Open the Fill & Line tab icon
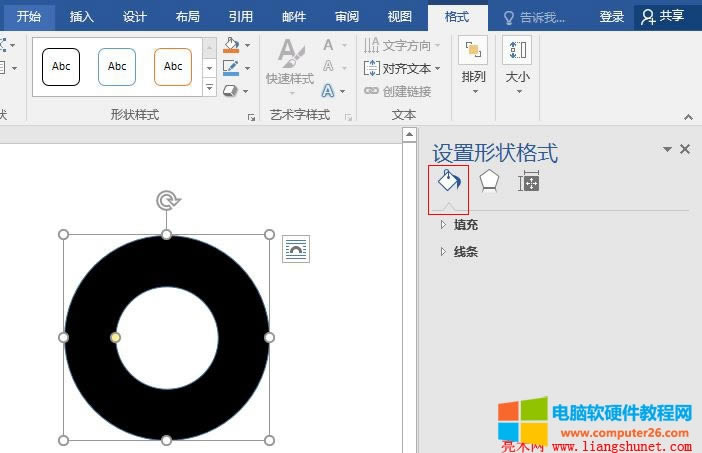 point(449,181)
